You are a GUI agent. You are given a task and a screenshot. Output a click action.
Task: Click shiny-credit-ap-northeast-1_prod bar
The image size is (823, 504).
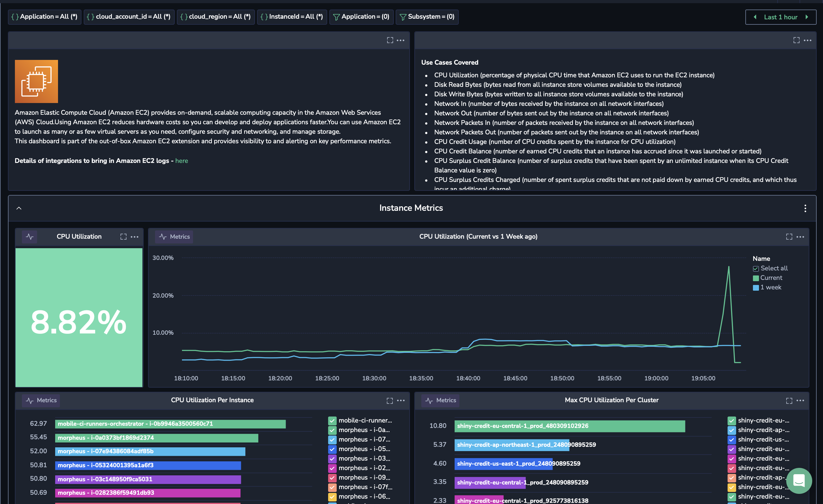click(512, 445)
